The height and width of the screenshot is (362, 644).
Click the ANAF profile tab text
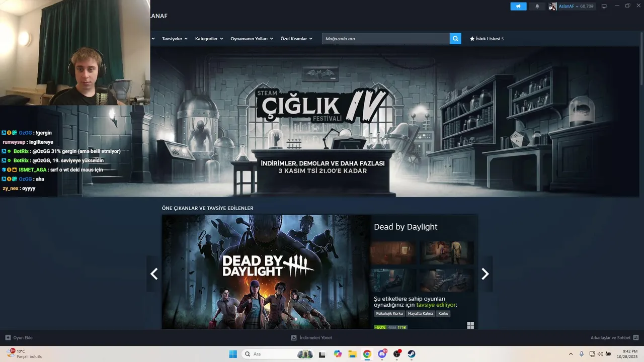[x=159, y=16]
